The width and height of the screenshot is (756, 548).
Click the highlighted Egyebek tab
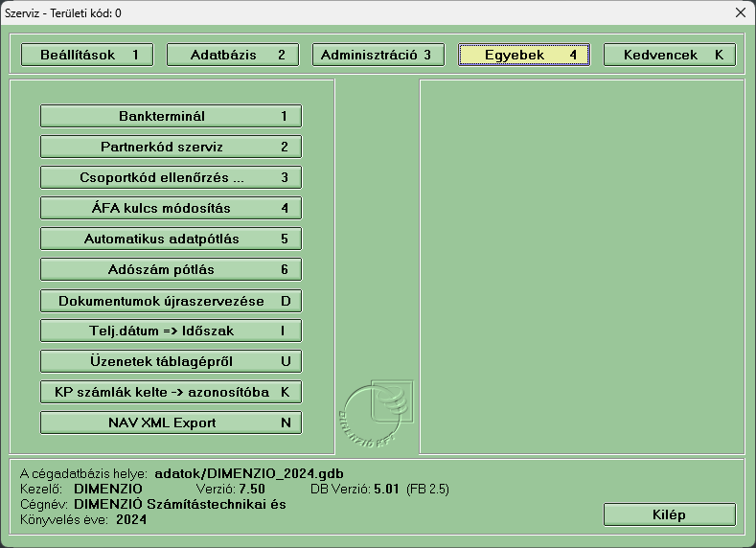524,55
